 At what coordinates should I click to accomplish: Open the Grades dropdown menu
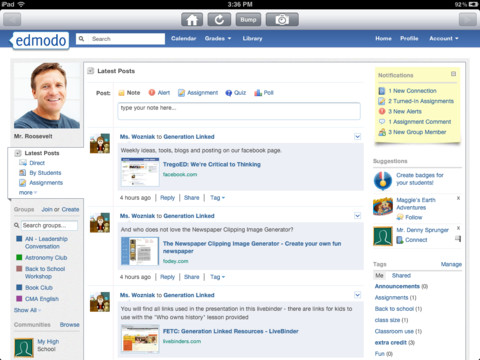(218, 38)
